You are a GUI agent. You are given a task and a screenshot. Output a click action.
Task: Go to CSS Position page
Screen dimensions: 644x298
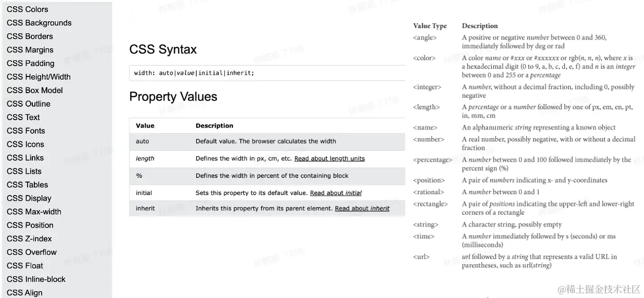(x=30, y=226)
